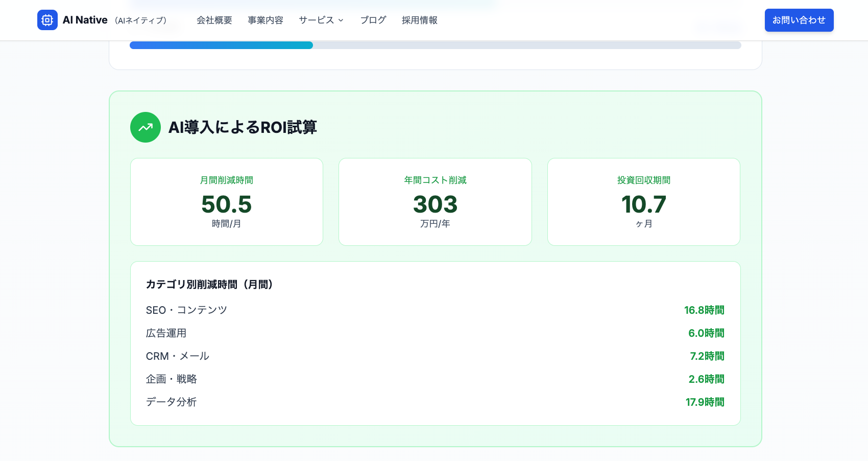Click the AI導入によるROI試算 heading
This screenshot has height=461, width=868.
point(243,127)
